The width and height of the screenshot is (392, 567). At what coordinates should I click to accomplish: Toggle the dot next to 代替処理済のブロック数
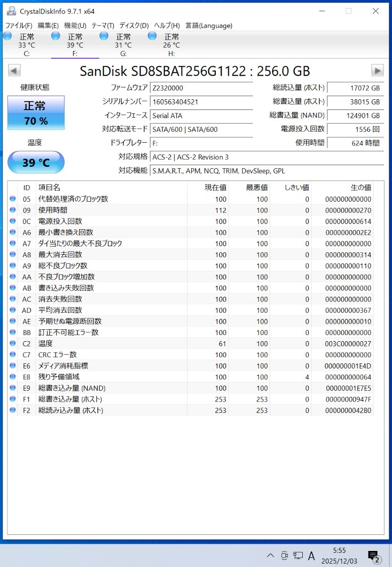tap(12, 199)
